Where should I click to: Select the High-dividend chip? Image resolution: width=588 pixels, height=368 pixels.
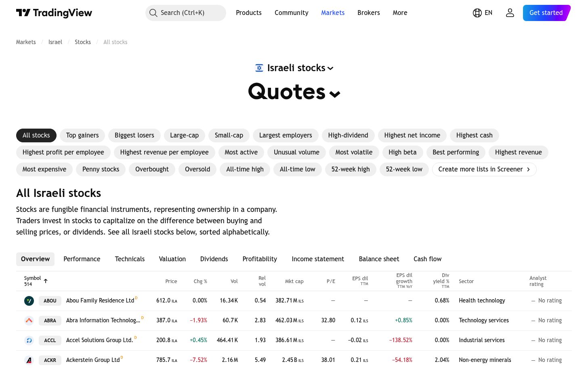pyautogui.click(x=348, y=135)
